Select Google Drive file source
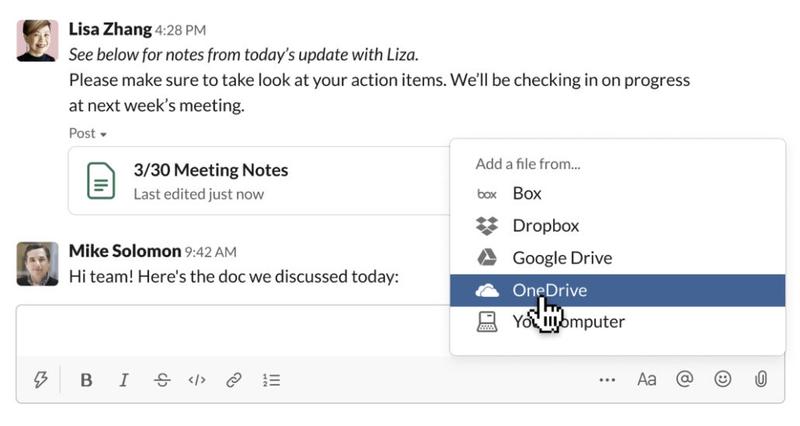Screen dimensions: 800x426 tap(617, 258)
